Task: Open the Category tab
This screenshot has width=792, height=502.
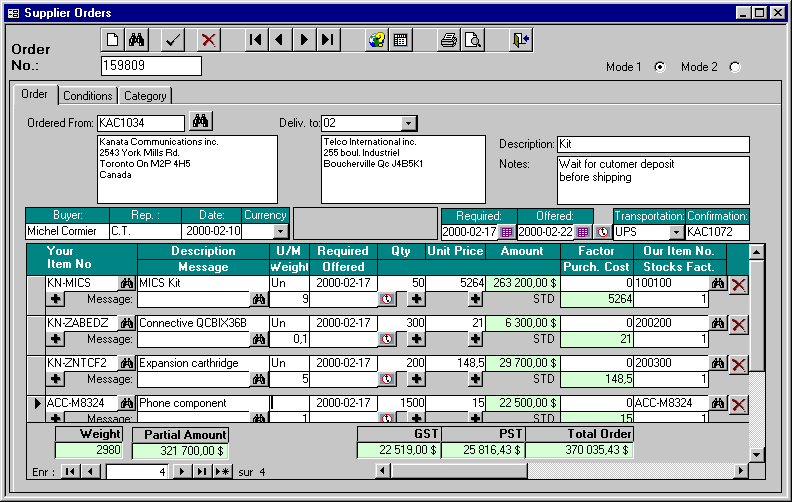Action: pyautogui.click(x=145, y=96)
